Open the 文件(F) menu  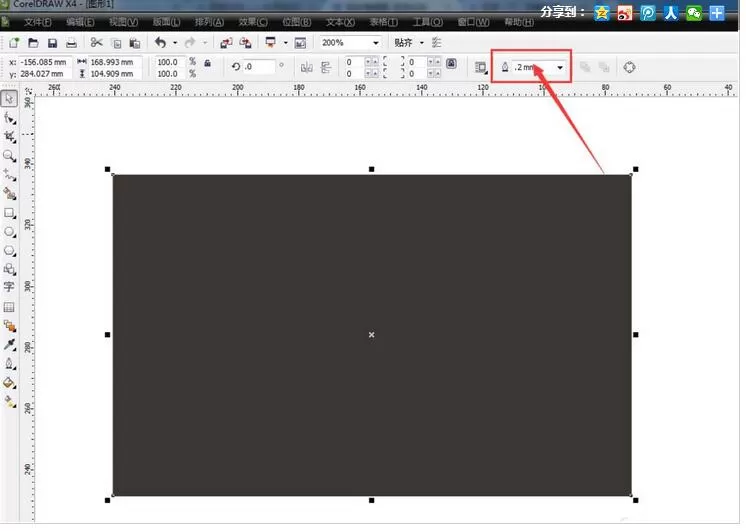[x=38, y=22]
